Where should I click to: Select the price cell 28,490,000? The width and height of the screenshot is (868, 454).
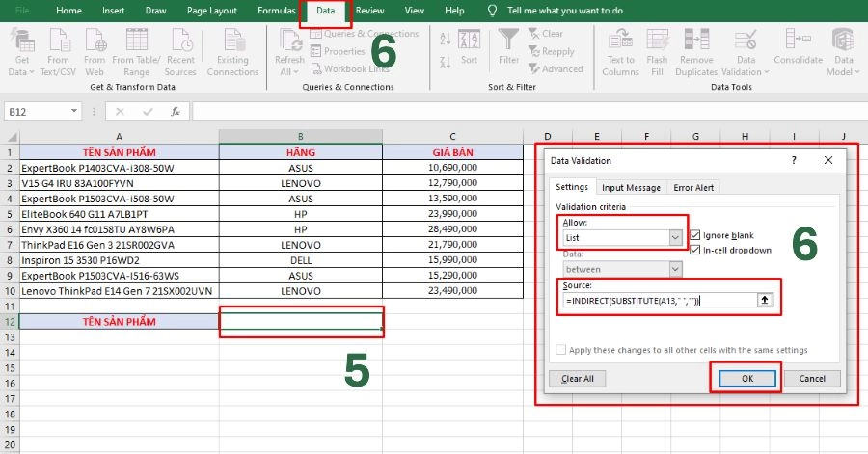pyautogui.click(x=452, y=229)
